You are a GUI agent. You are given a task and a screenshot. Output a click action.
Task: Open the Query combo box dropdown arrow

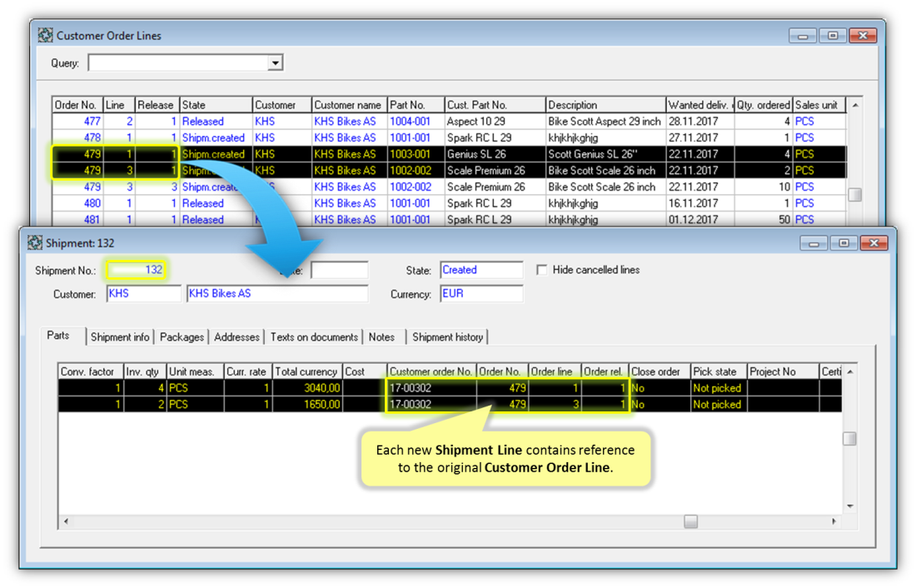(275, 62)
